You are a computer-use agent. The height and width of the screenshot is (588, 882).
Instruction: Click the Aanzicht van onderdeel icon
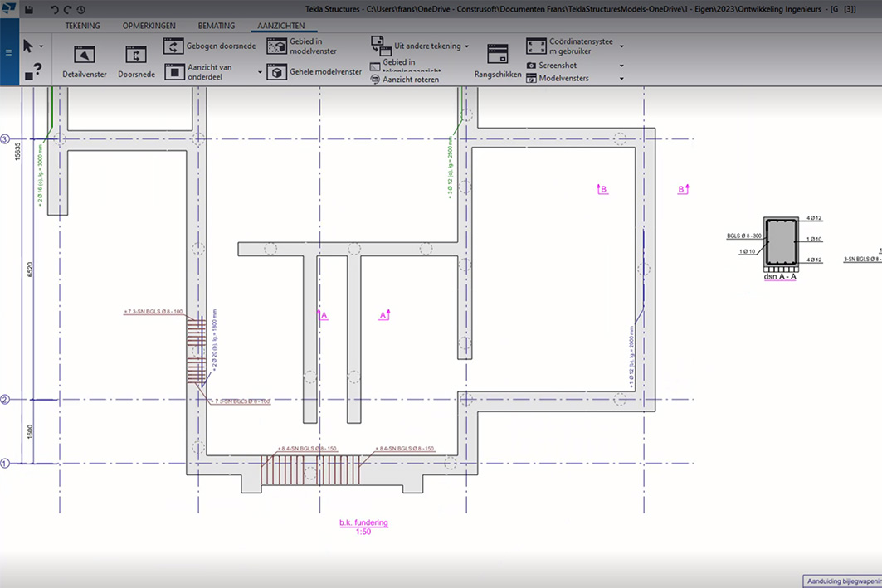174,72
